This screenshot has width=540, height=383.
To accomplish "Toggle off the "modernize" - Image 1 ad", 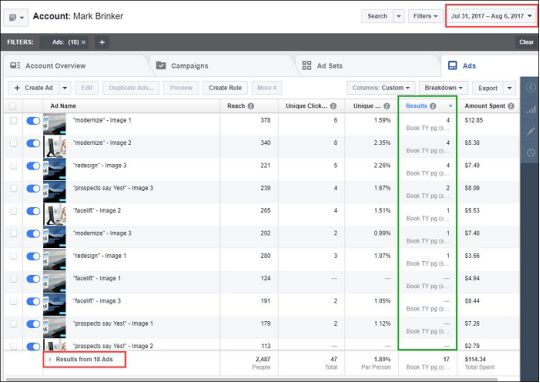I will [x=33, y=121].
